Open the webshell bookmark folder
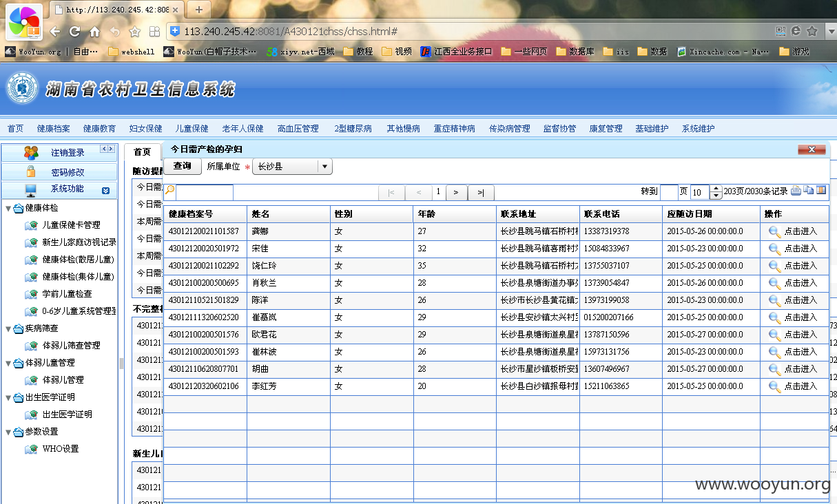The height and width of the screenshot is (504, 837). [130, 51]
